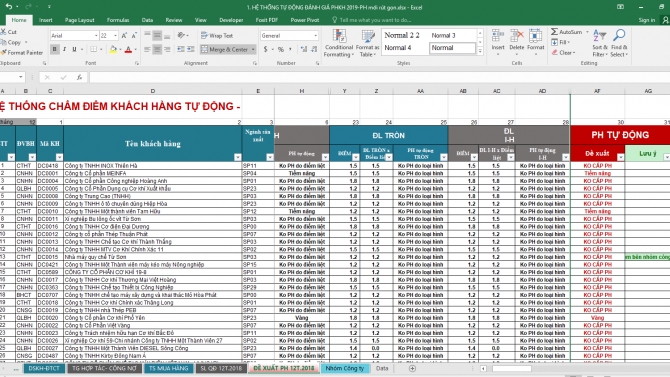Select the Normal 4 cell style
670x377 pixels.
click(397, 48)
